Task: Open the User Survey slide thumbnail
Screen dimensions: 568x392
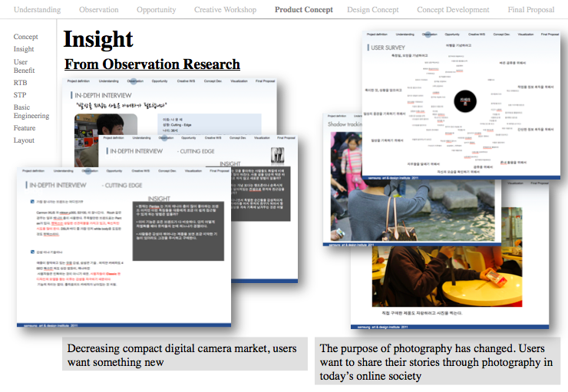Action: click(461, 105)
